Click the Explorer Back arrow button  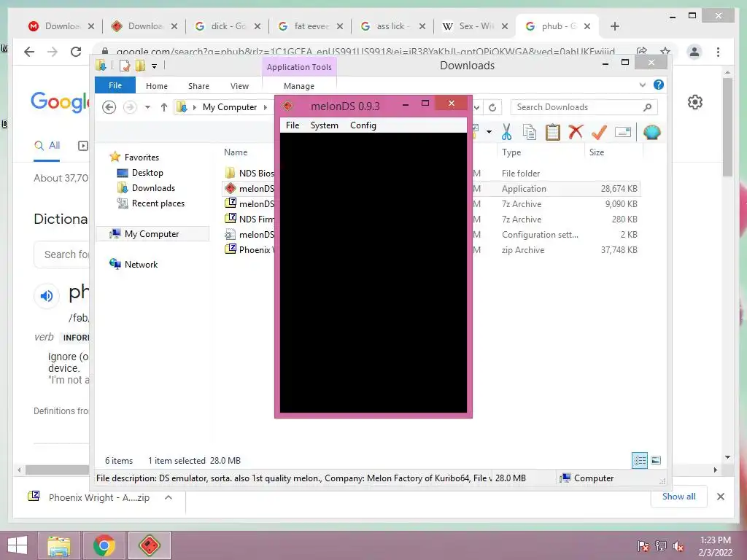coord(109,107)
